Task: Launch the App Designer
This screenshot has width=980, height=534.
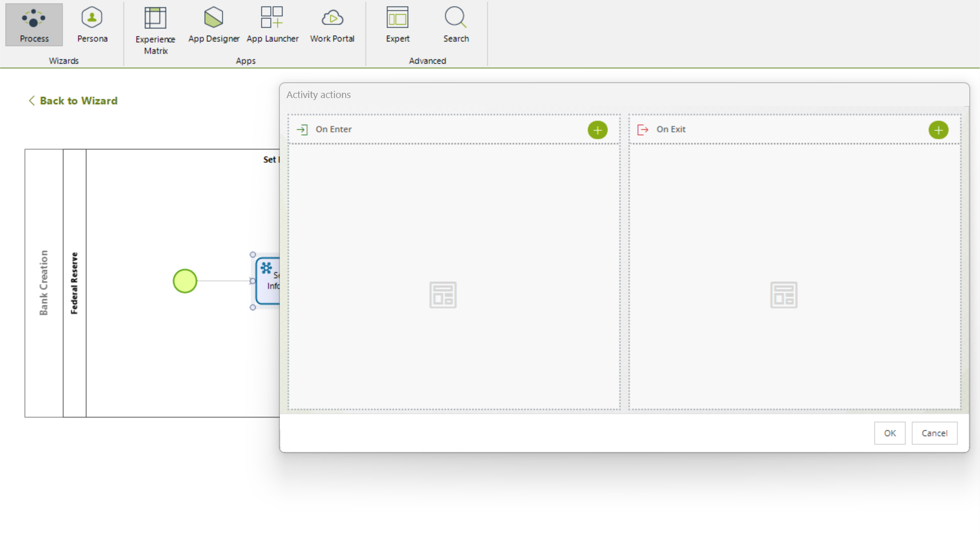Action: [213, 25]
